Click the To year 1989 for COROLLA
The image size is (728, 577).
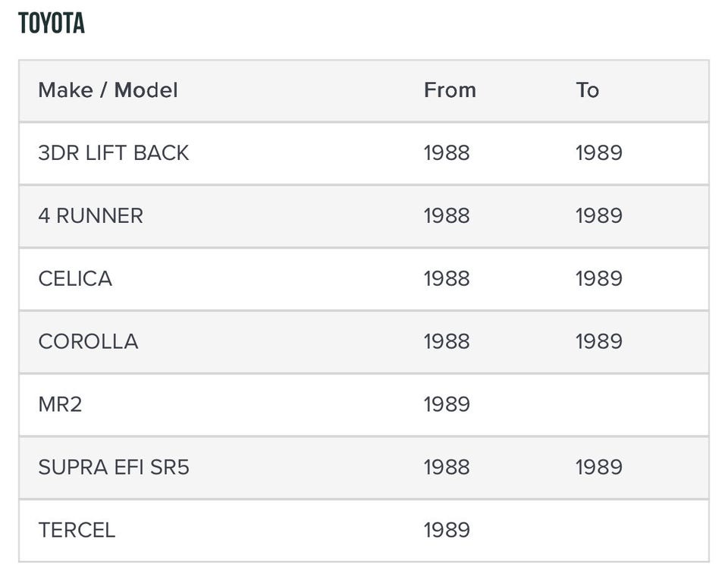pyautogui.click(x=598, y=342)
